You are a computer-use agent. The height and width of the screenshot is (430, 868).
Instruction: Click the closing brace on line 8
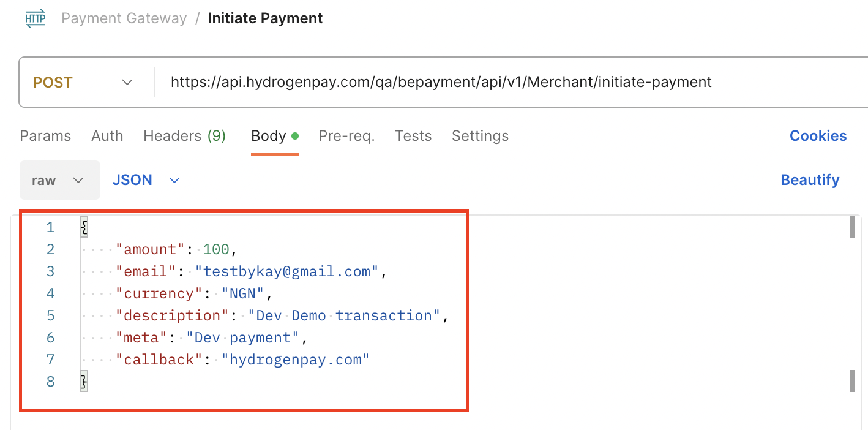tap(84, 382)
